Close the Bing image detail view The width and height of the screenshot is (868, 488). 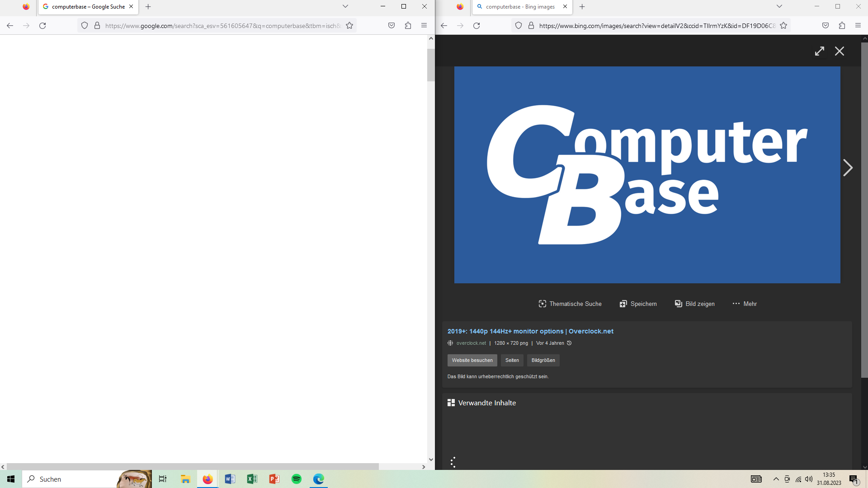840,51
